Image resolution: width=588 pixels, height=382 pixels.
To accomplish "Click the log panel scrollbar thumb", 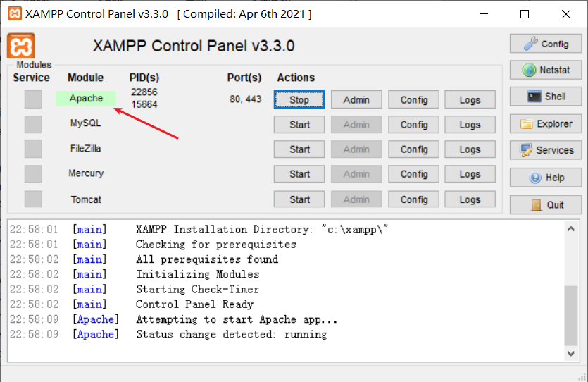I will (x=571, y=315).
